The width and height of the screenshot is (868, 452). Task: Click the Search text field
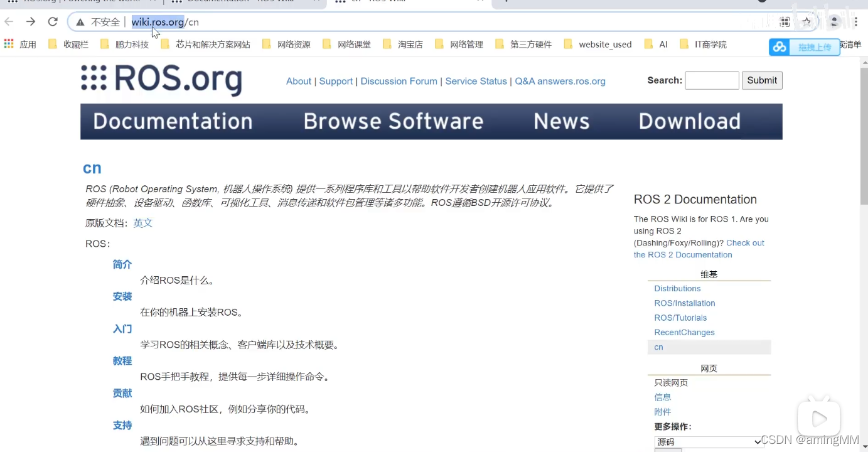[712, 80]
